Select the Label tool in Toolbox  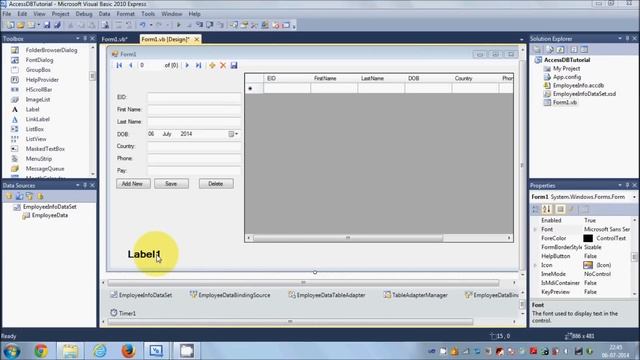coord(32,109)
